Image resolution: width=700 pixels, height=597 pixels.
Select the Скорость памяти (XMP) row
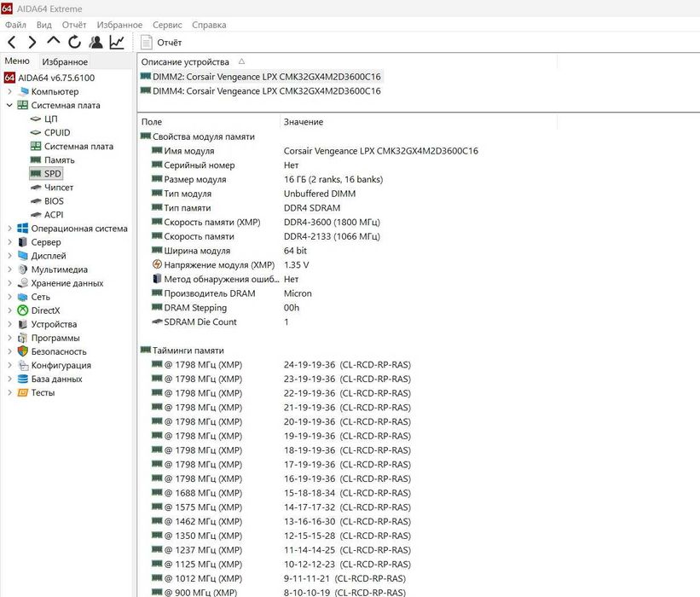[x=266, y=223]
